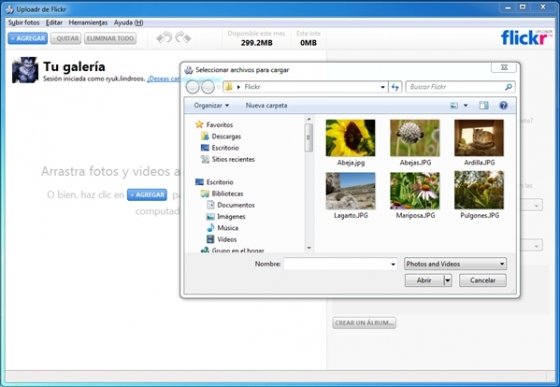Click the flickr logo

pyautogui.click(x=526, y=37)
